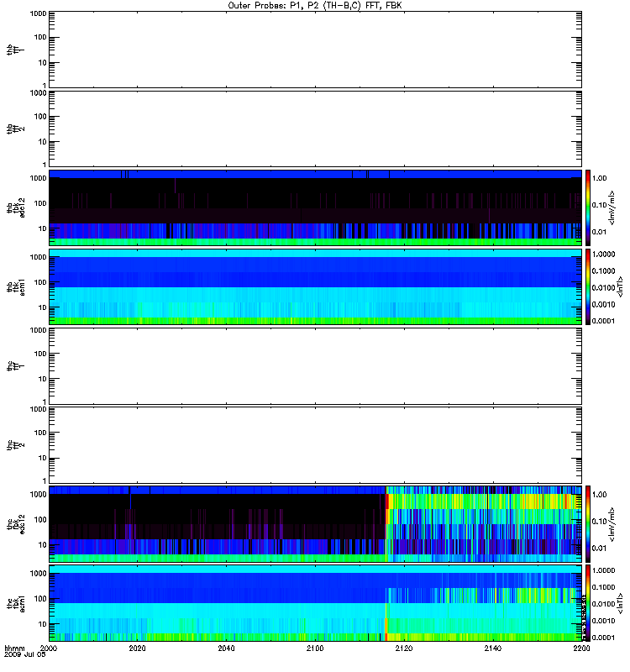The width and height of the screenshot is (630, 672).
Task: Click "0.1000" on the thb scm1 color scale
Action: point(603,270)
